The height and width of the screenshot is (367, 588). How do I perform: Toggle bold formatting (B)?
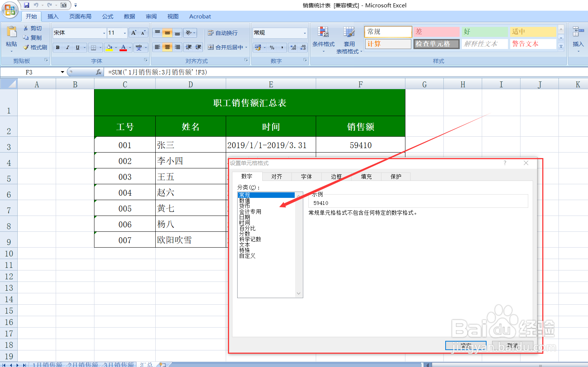[58, 48]
